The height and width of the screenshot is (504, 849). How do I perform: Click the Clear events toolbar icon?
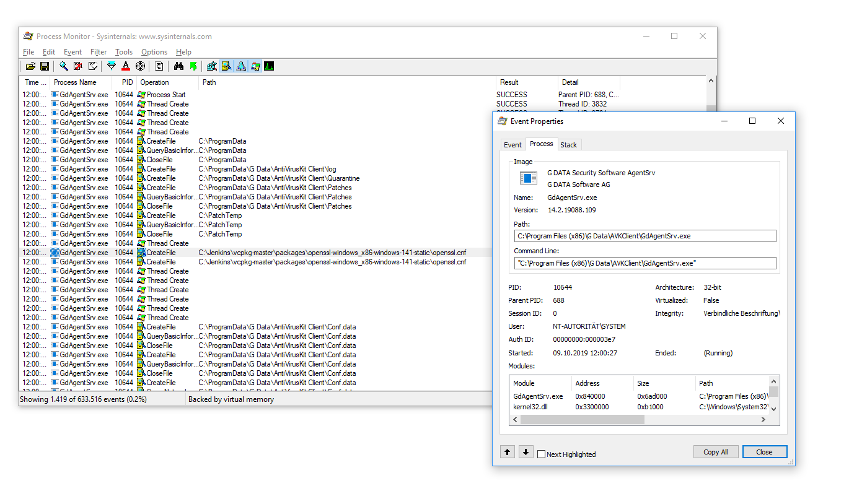click(93, 66)
